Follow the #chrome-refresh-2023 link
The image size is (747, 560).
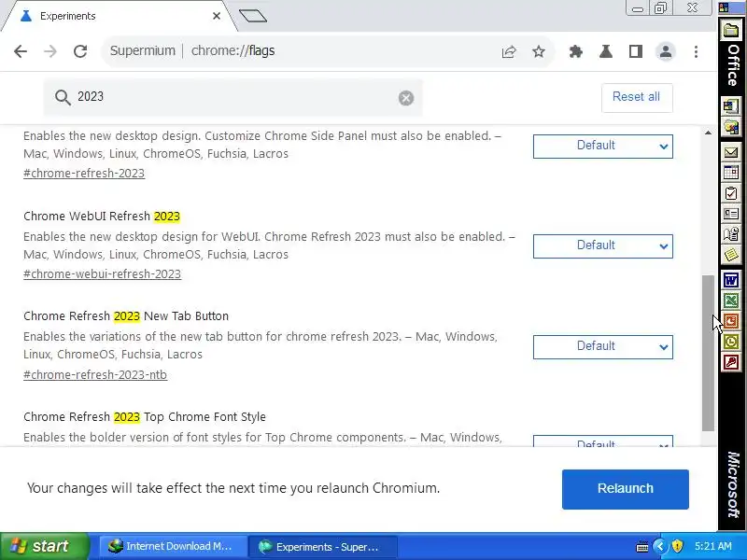point(84,174)
